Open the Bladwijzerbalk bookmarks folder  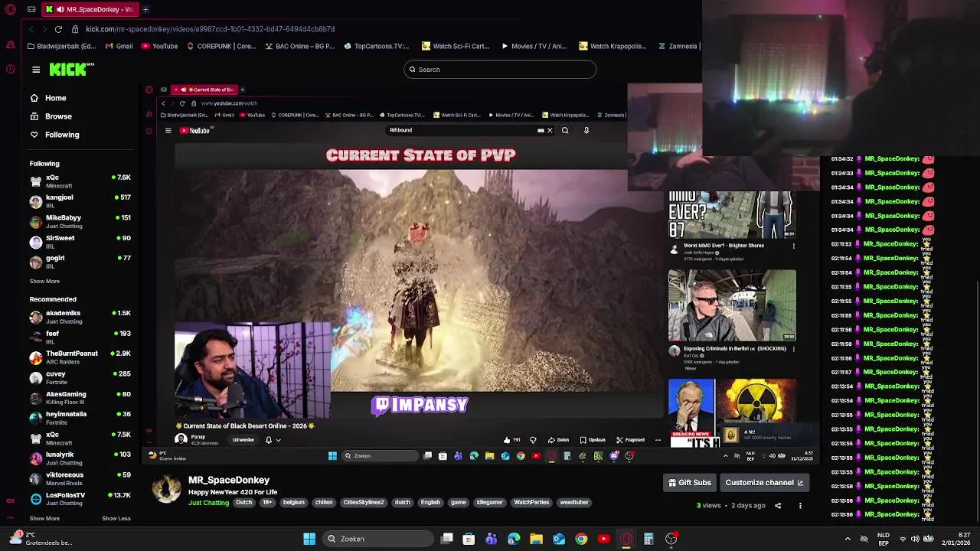pos(60,46)
